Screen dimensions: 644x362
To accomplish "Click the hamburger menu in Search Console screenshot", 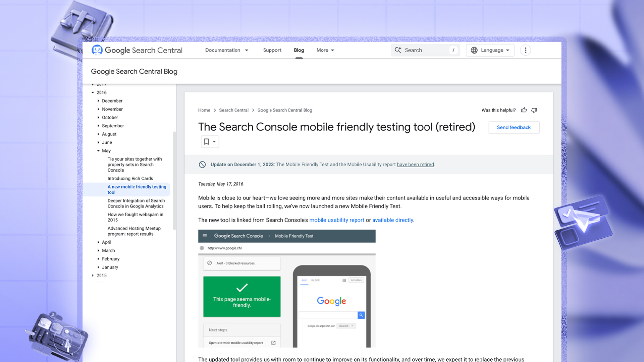I will [205, 236].
